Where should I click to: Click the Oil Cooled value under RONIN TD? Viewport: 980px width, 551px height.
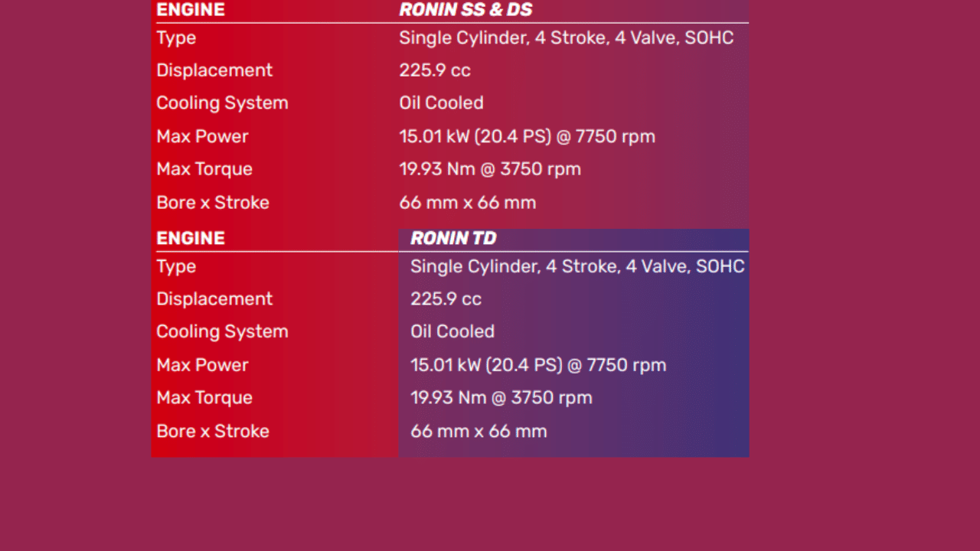tap(452, 331)
